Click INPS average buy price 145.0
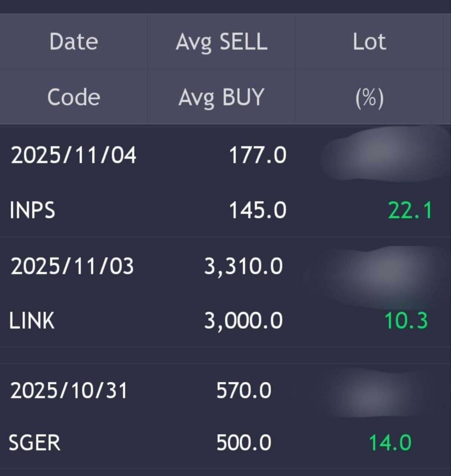The image size is (451, 476). (257, 210)
